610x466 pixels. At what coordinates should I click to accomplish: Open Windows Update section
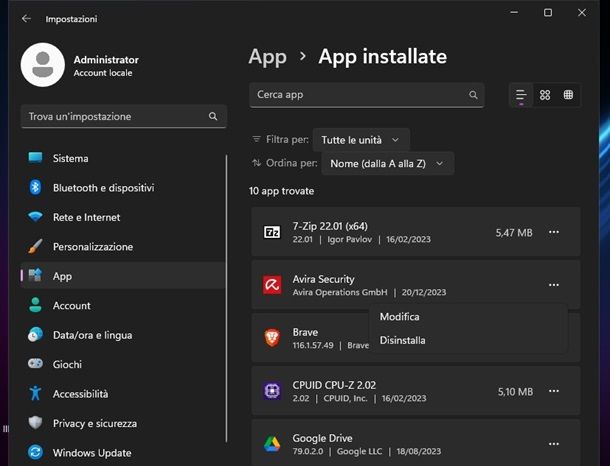click(x=123, y=453)
